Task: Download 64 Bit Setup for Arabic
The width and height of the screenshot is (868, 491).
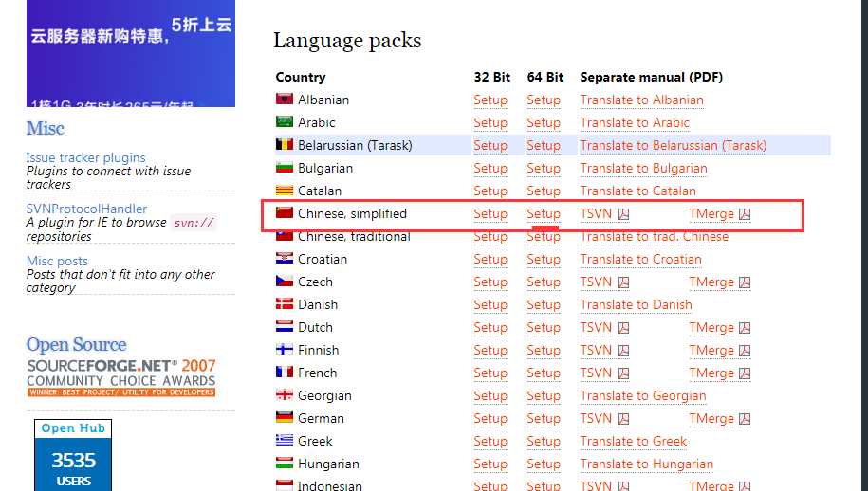Action: [543, 122]
